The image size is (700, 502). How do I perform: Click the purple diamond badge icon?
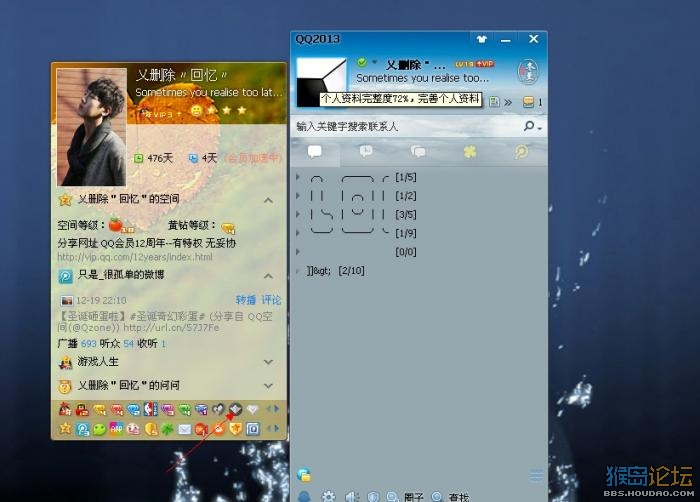(x=168, y=410)
